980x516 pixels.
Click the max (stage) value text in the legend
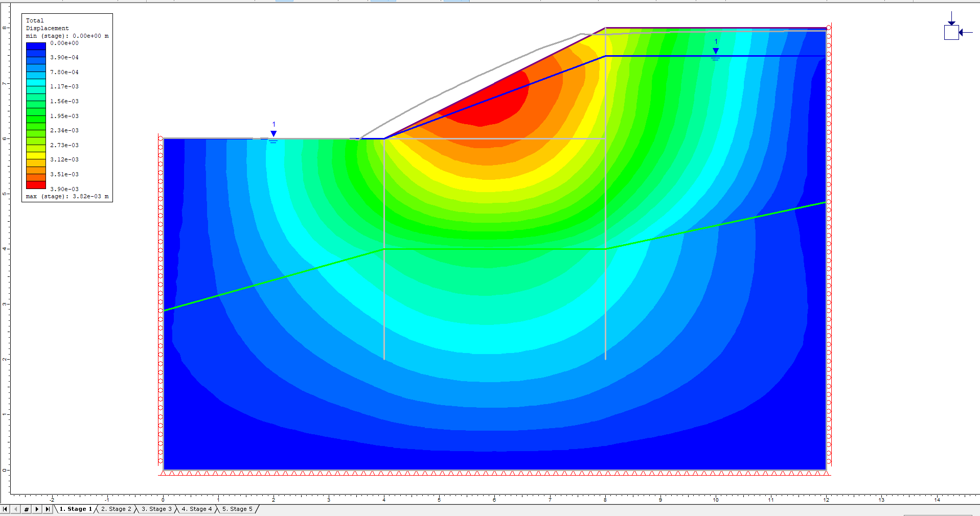click(67, 196)
